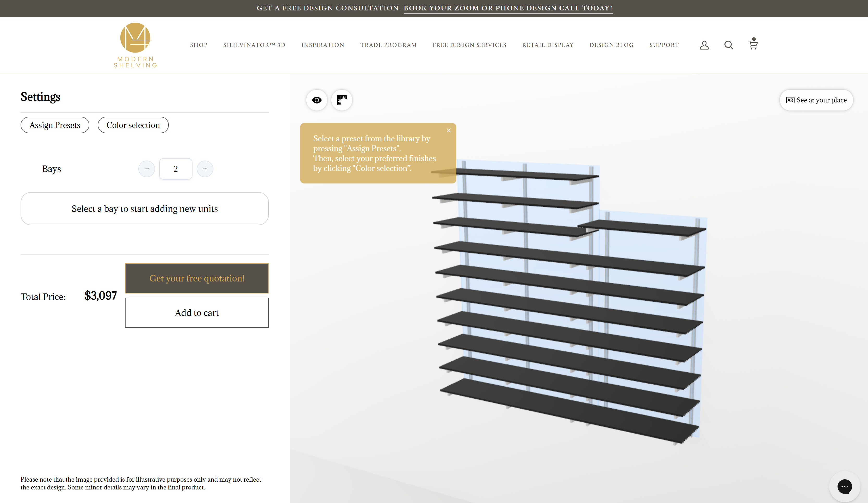Open the chat bubble widget
Image resolution: width=868 pixels, height=503 pixels.
coord(844,487)
